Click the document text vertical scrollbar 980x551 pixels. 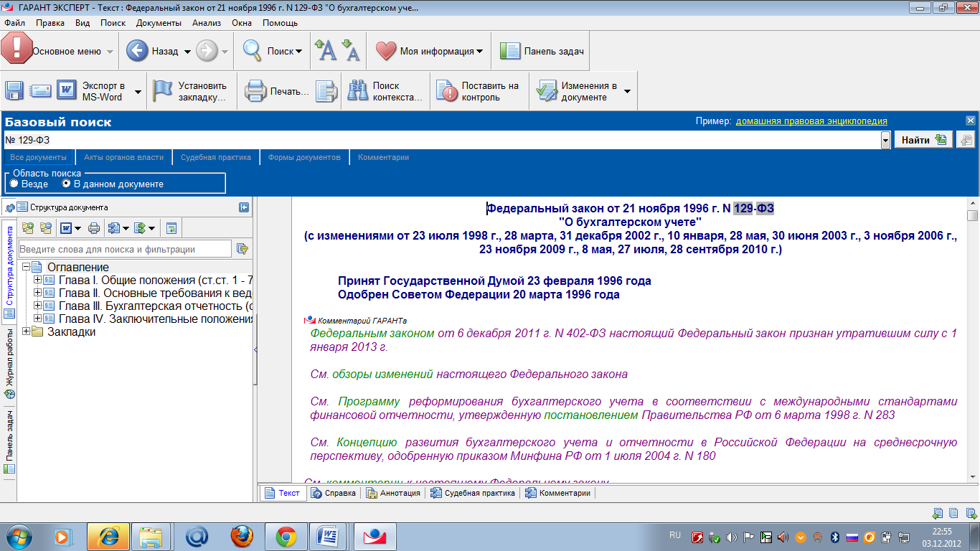coord(973,341)
